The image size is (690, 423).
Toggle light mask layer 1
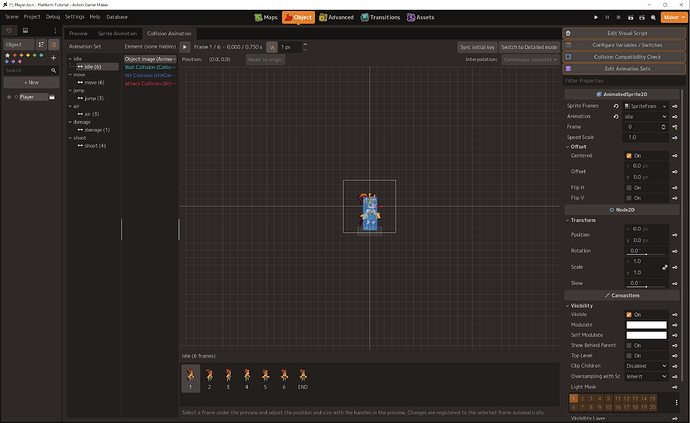573,398
